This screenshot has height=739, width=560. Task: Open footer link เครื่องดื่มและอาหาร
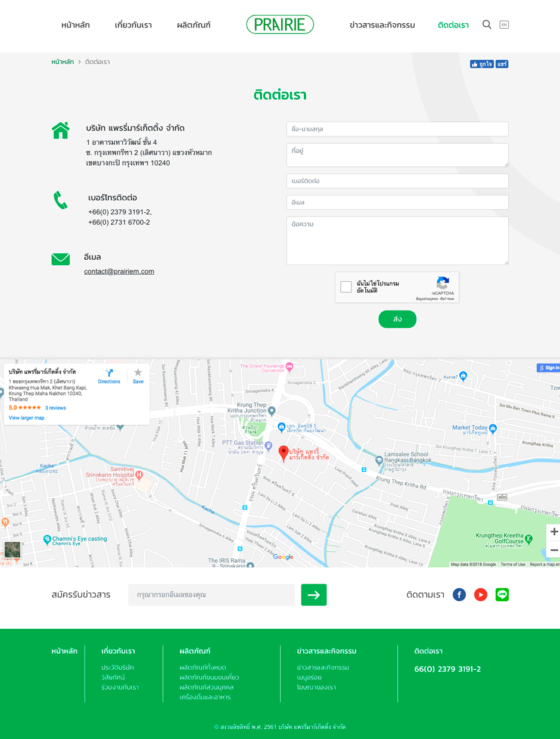tap(205, 697)
